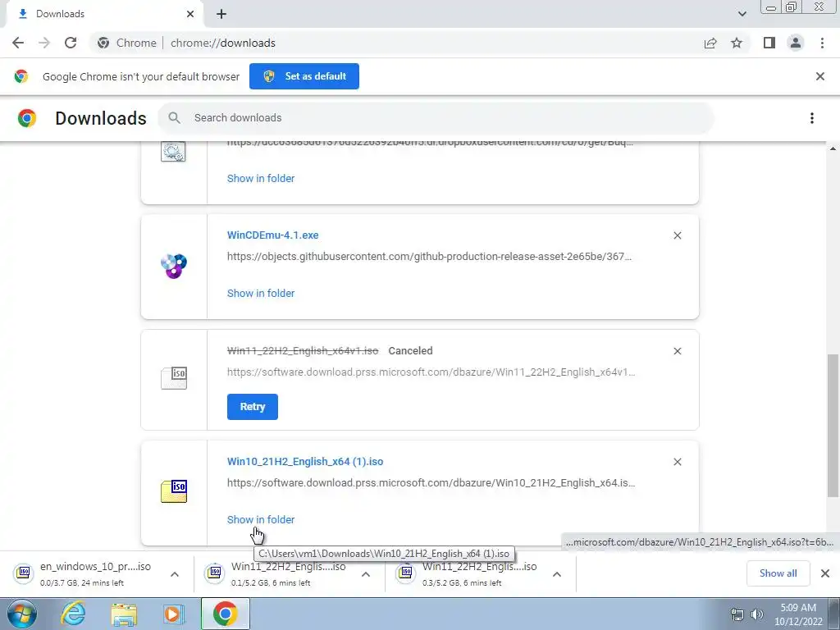Remove WinCDEmu-4.1.exe from the list
The width and height of the screenshot is (840, 630).
[677, 235]
